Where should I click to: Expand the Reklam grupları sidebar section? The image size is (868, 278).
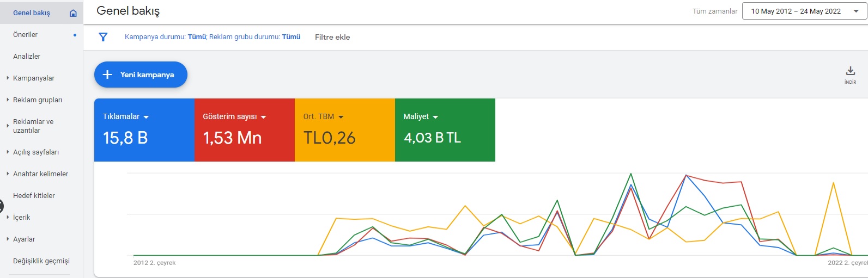(x=8, y=100)
